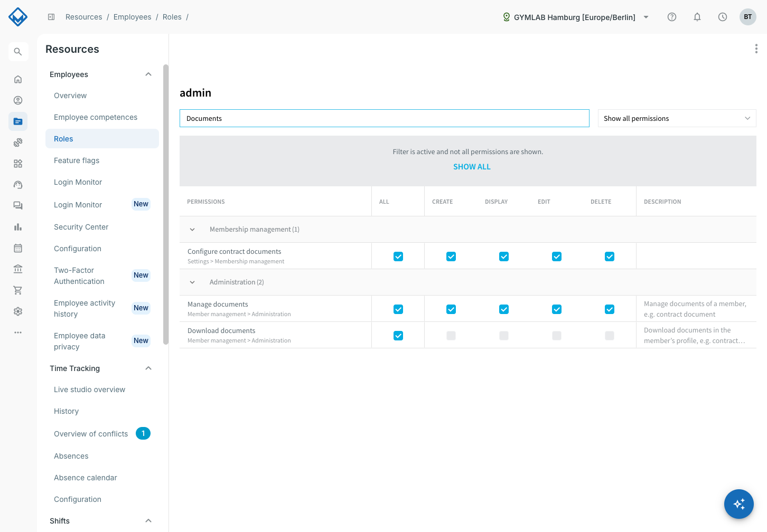The width and height of the screenshot is (767, 532).
Task: Select Roles in the sidebar
Action: coord(102,139)
